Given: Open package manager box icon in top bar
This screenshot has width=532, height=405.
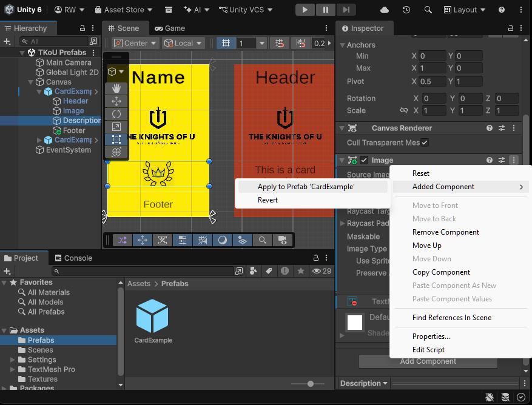Looking at the screenshot, I should [x=168, y=10].
